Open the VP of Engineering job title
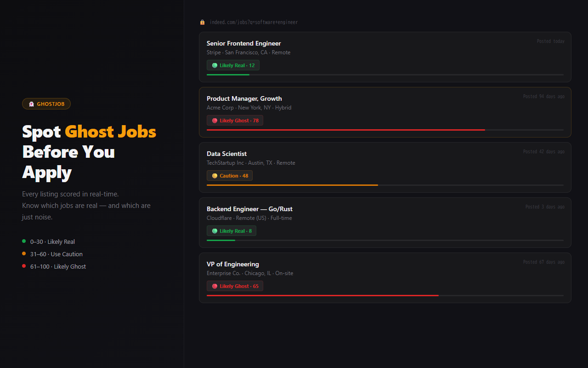588x368 pixels. tap(233, 264)
